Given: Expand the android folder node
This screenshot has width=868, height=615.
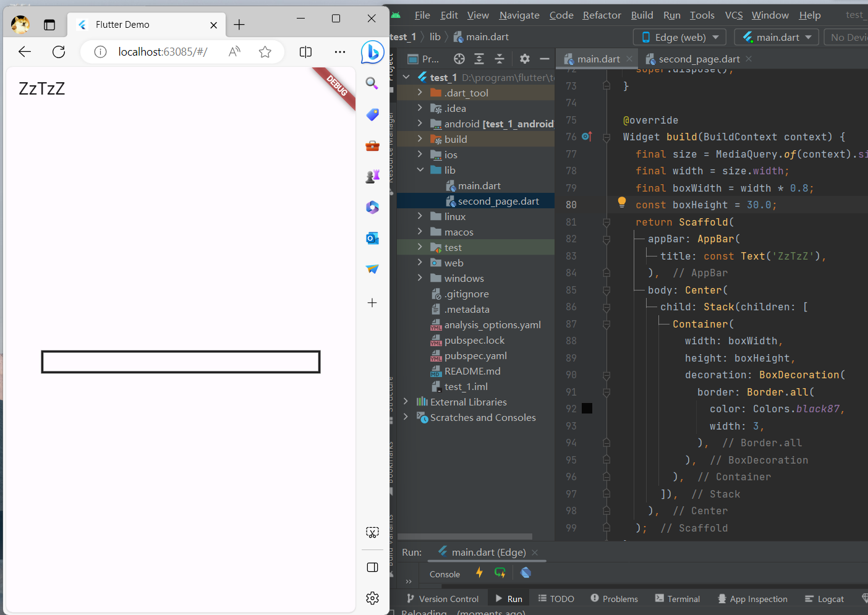Looking at the screenshot, I should click(420, 124).
